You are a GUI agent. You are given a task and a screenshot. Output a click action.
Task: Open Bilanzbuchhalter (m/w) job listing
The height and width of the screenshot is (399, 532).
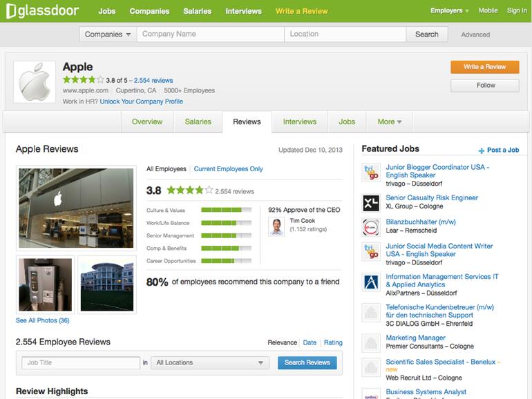point(421,222)
